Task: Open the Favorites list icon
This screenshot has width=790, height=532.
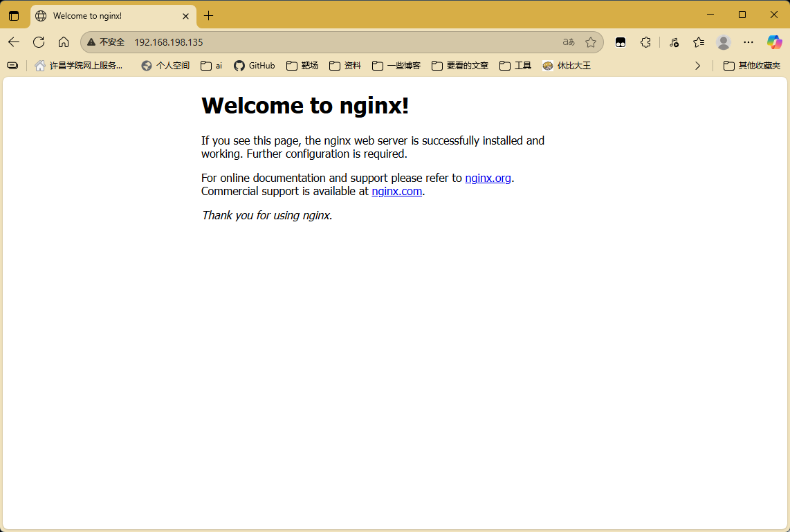Action: [699, 42]
